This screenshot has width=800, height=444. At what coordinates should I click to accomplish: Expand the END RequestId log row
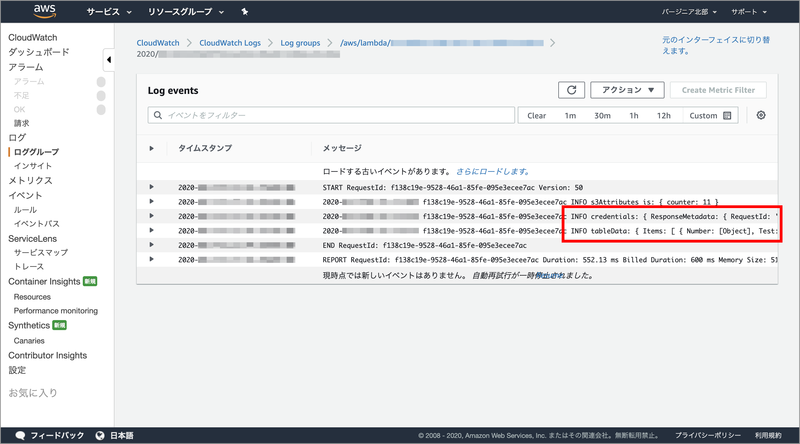tap(152, 244)
